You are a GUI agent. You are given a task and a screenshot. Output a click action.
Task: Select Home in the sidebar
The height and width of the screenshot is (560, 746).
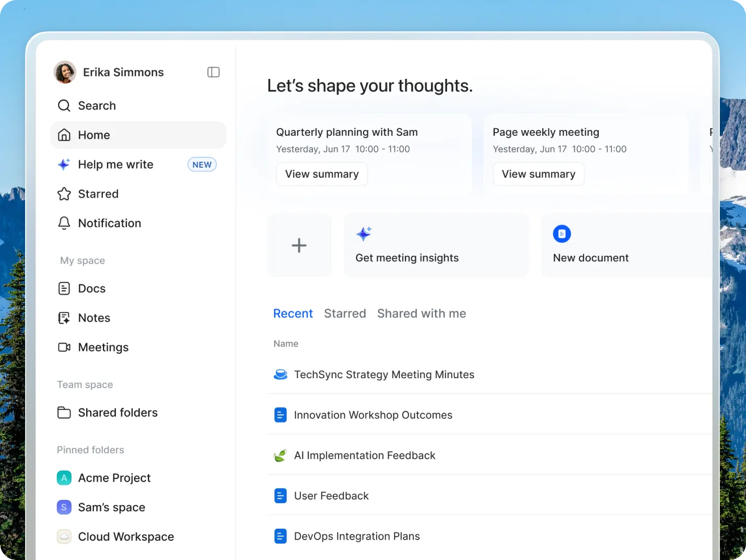tap(138, 135)
